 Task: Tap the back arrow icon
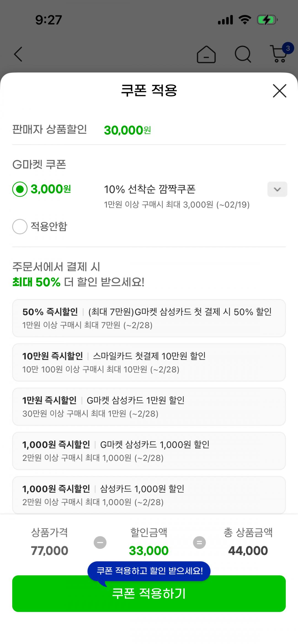point(18,54)
